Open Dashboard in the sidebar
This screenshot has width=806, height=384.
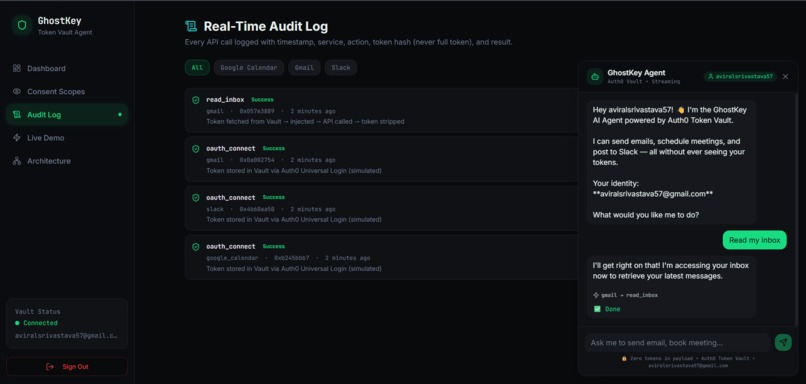point(67,68)
